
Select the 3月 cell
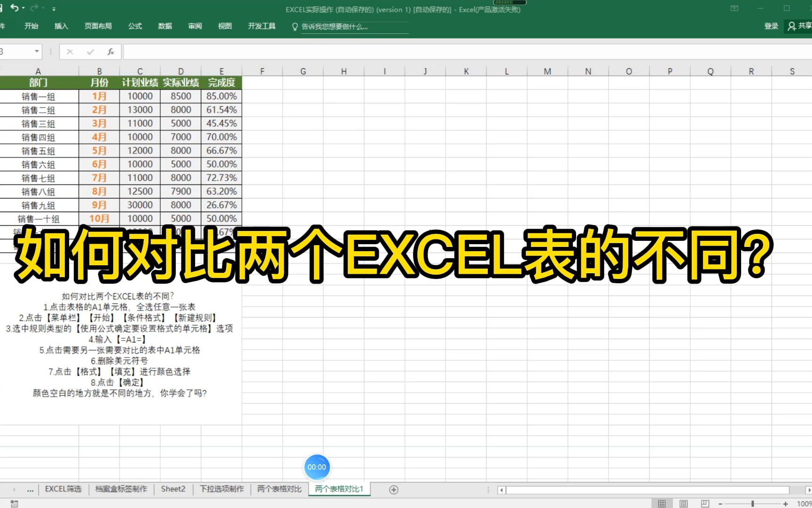coord(99,124)
